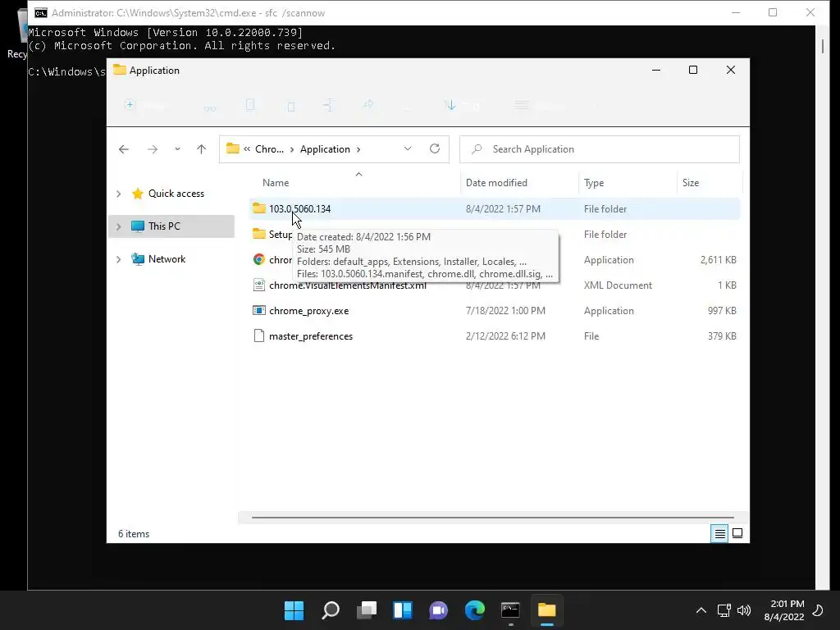Click the Chrome application icon
Image resolution: width=840 pixels, height=630 pixels.
click(x=259, y=260)
